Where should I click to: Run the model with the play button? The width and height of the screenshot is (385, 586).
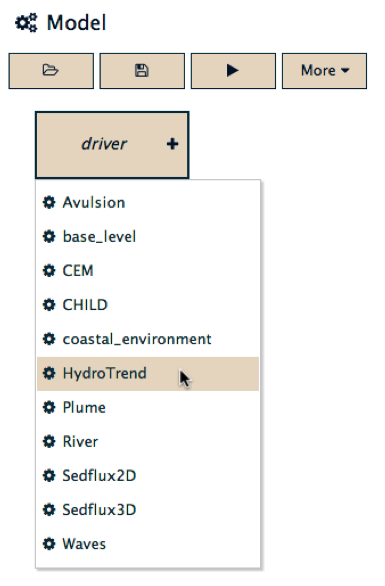(x=233, y=71)
